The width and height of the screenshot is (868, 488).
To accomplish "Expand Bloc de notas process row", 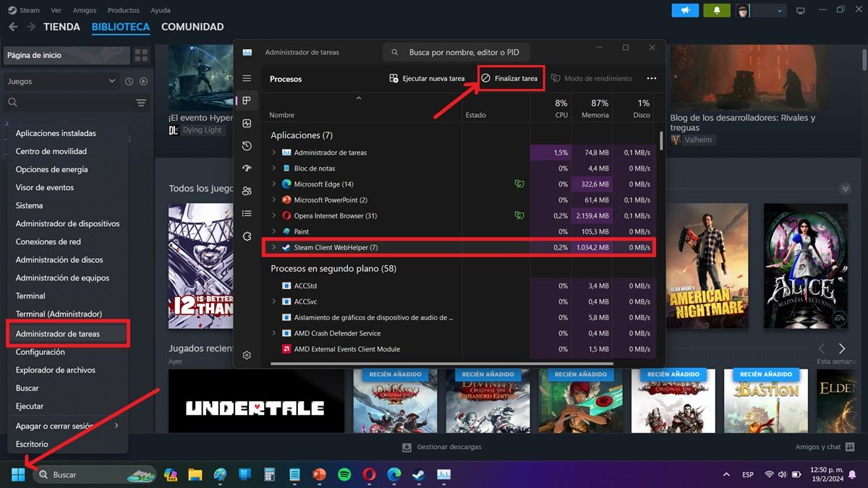I will pos(274,168).
